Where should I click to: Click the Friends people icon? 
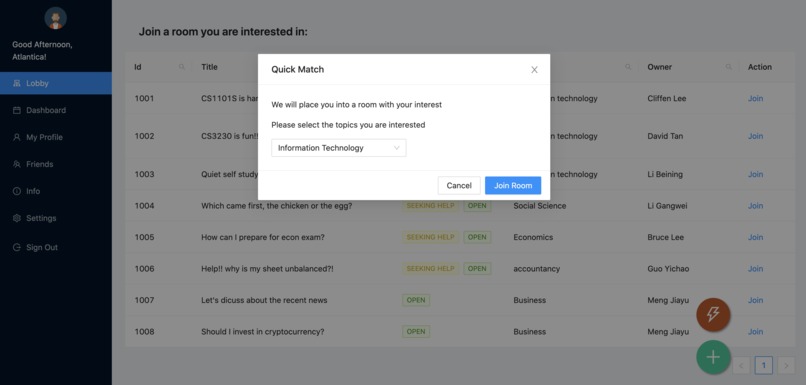pos(16,164)
